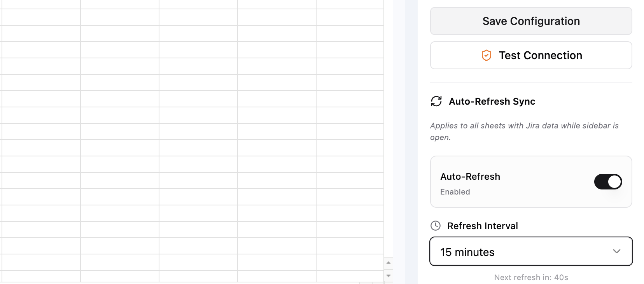Click the Enabled status label
This screenshot has width=644, height=284.
455,191
